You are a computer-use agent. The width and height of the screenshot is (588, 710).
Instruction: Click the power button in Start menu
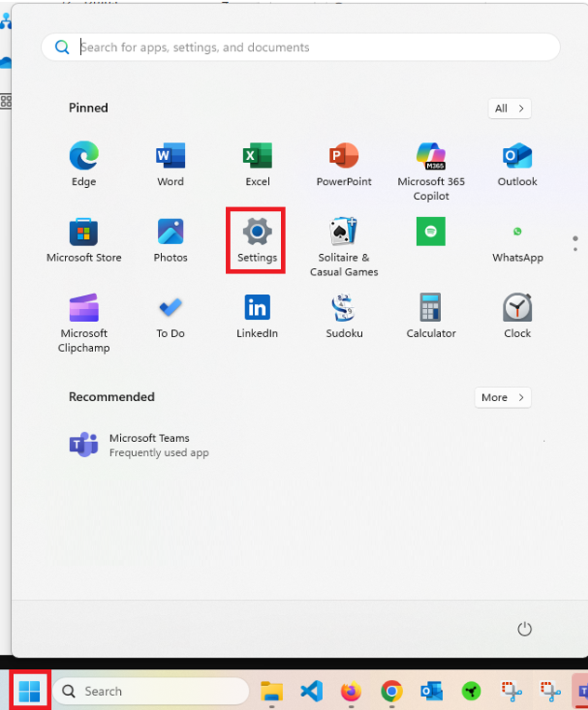coord(524,629)
